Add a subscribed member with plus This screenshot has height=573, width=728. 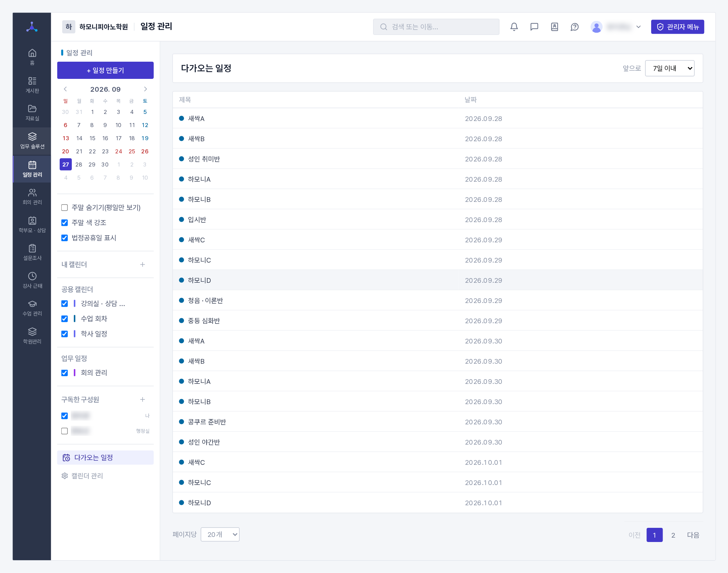click(x=143, y=399)
